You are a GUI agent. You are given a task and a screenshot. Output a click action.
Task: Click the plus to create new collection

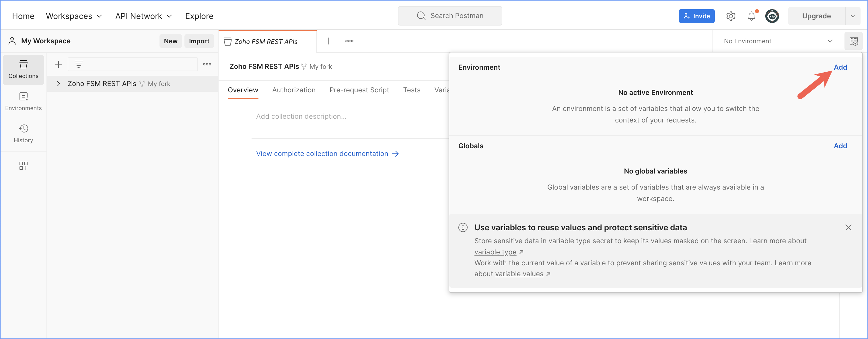click(x=59, y=64)
